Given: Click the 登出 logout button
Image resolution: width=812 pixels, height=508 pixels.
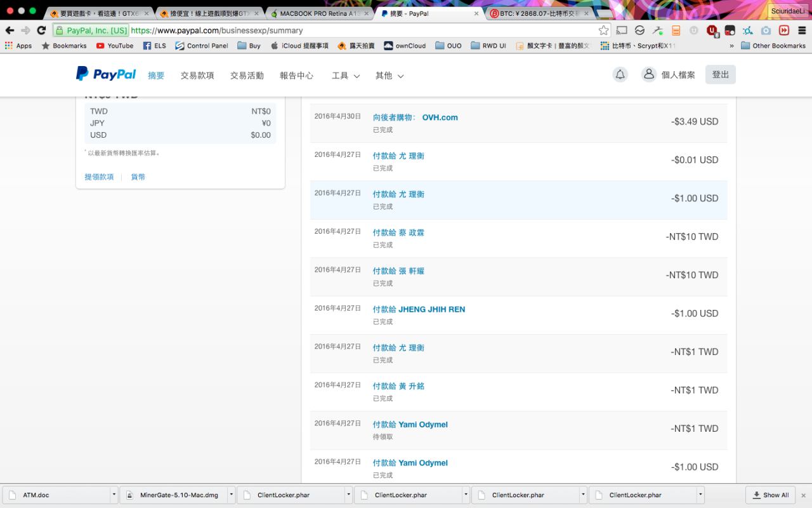Looking at the screenshot, I should (x=720, y=74).
